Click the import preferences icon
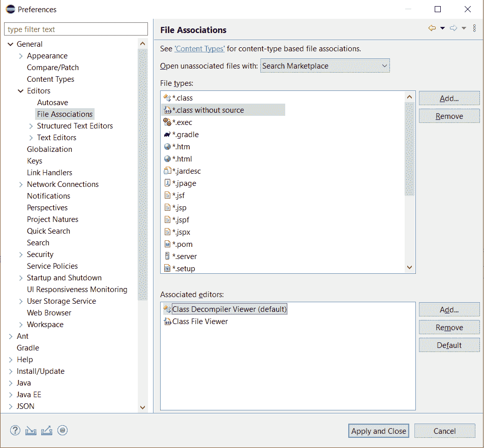Viewport: 484px width, 448px height. coord(31,431)
